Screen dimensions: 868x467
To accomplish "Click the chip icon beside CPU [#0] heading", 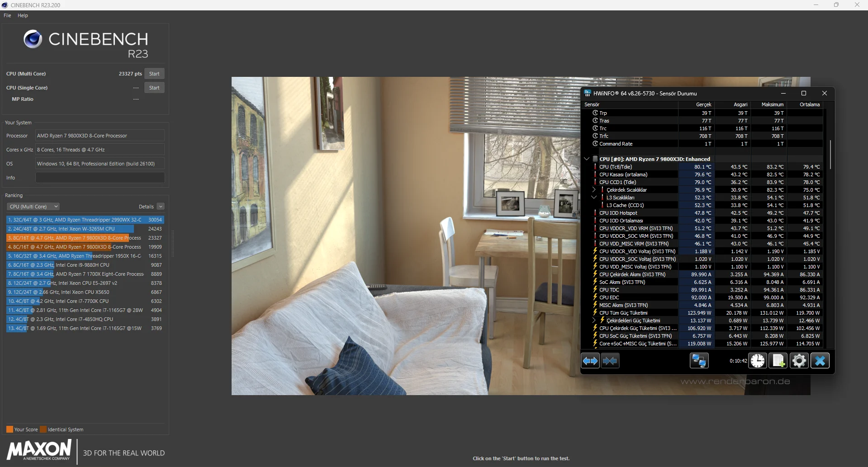I will click(x=595, y=159).
